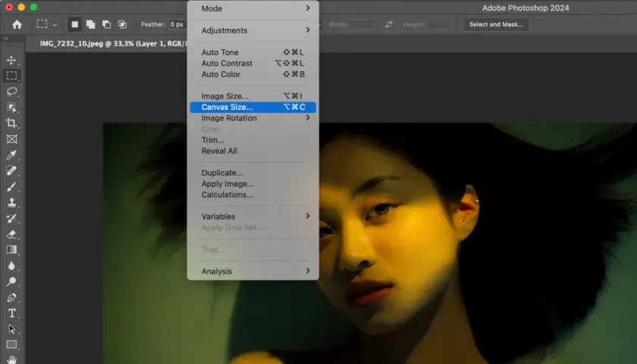Select the Rectangular Marquee tool
Image resolution: width=637 pixels, height=364 pixels.
pyautogui.click(x=11, y=76)
